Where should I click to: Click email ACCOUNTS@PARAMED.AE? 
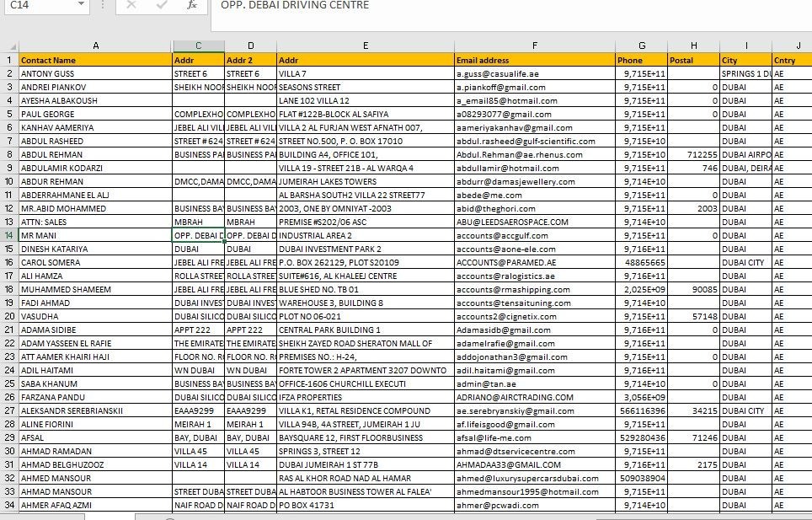535,262
